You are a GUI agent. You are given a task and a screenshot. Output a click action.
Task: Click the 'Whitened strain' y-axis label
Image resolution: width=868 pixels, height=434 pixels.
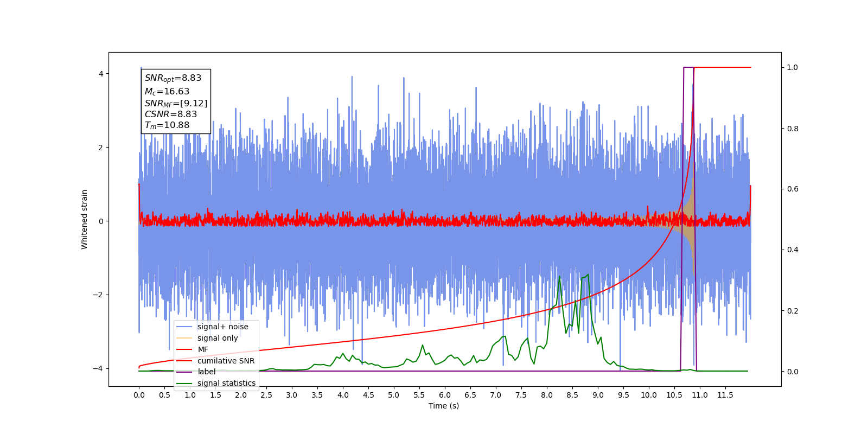(85, 219)
